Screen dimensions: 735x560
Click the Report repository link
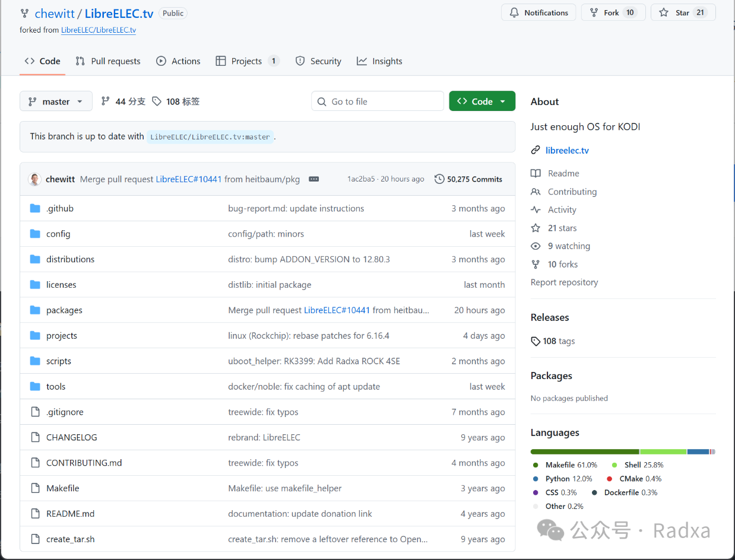[565, 282]
